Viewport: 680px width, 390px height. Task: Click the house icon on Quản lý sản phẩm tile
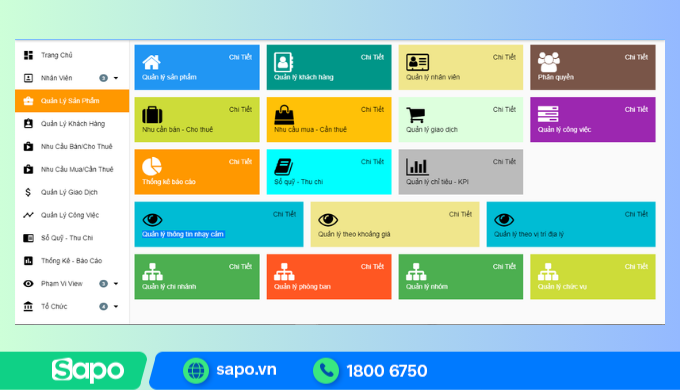tap(151, 62)
